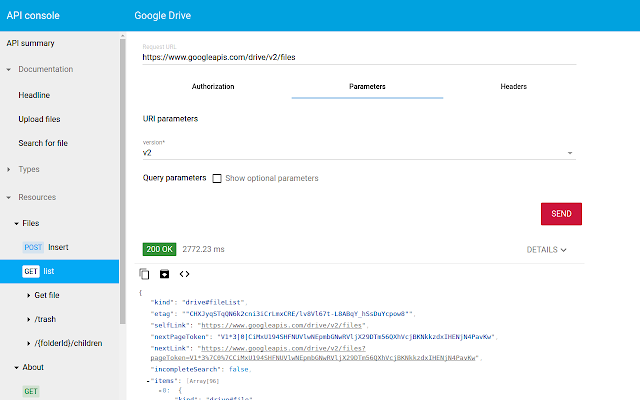This screenshot has width=640, height=400.
Task: Click the nextPageToken value text
Action: (356, 337)
